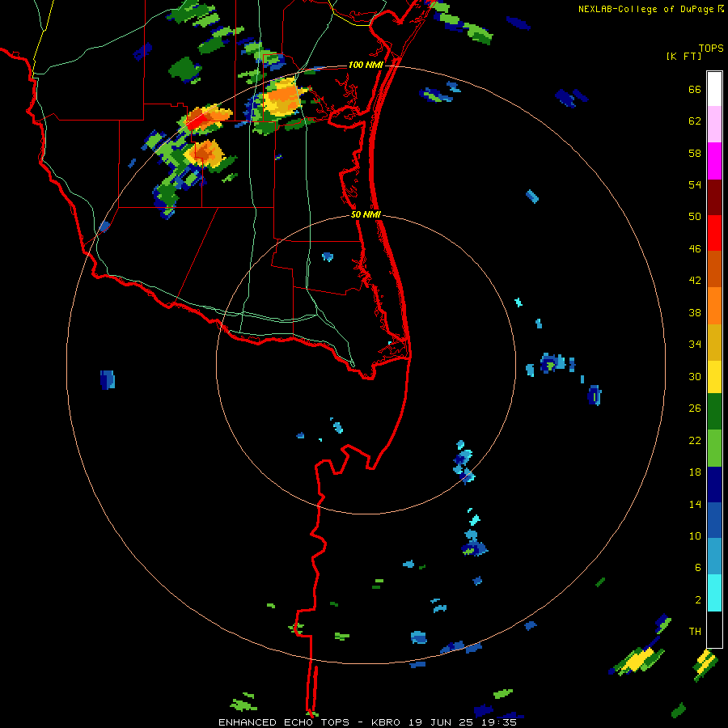The height and width of the screenshot is (728, 728).
Task: Click the cyan 2-6 kft color band
Action: pyautogui.click(x=714, y=593)
